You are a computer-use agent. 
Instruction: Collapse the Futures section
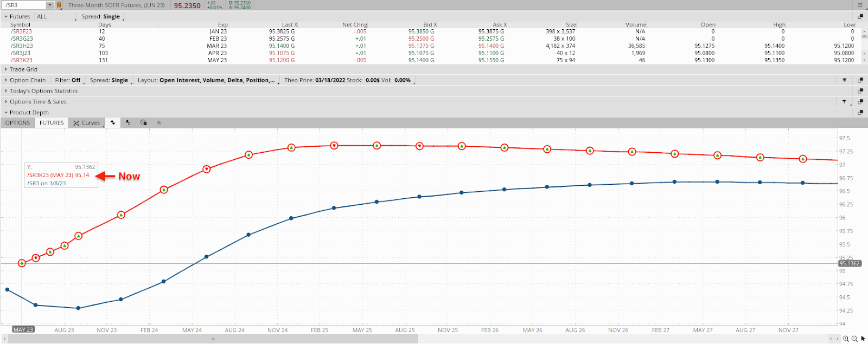click(6, 17)
